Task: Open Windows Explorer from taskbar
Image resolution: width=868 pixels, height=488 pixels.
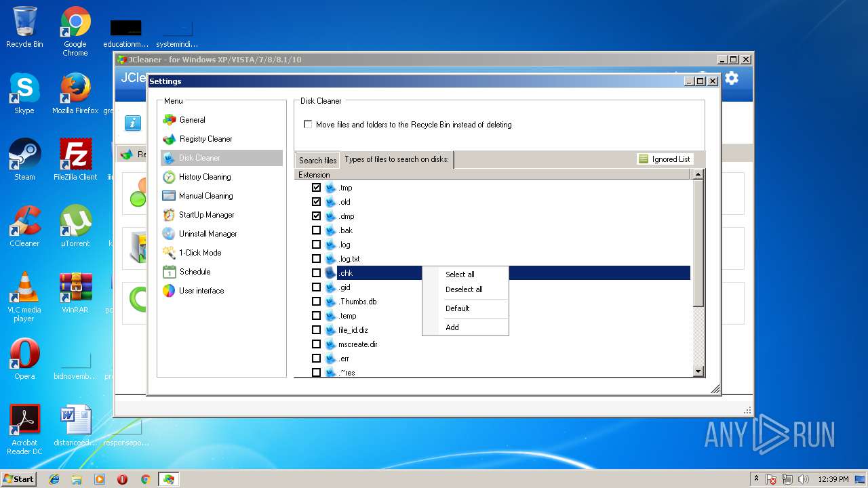Action: (x=77, y=479)
